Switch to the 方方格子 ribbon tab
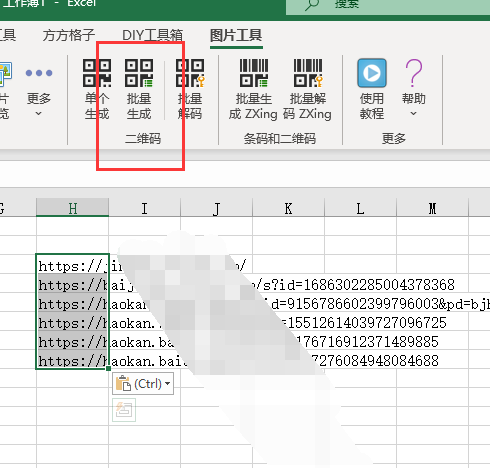 pyautogui.click(x=69, y=35)
